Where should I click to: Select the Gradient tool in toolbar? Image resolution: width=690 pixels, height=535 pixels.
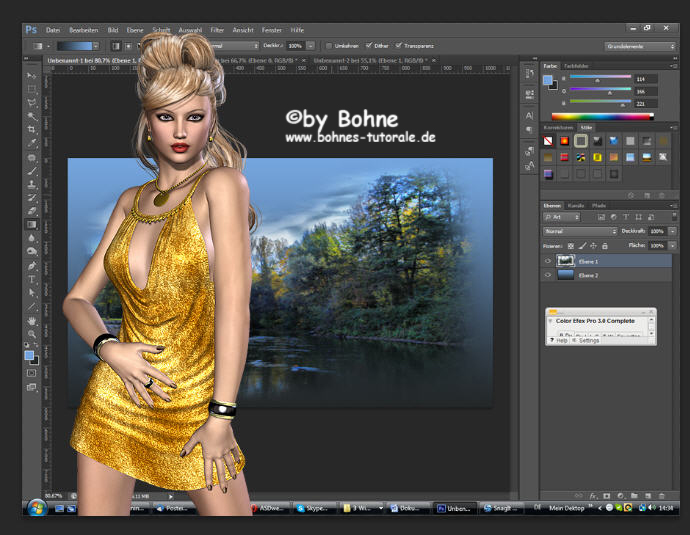coord(32,225)
